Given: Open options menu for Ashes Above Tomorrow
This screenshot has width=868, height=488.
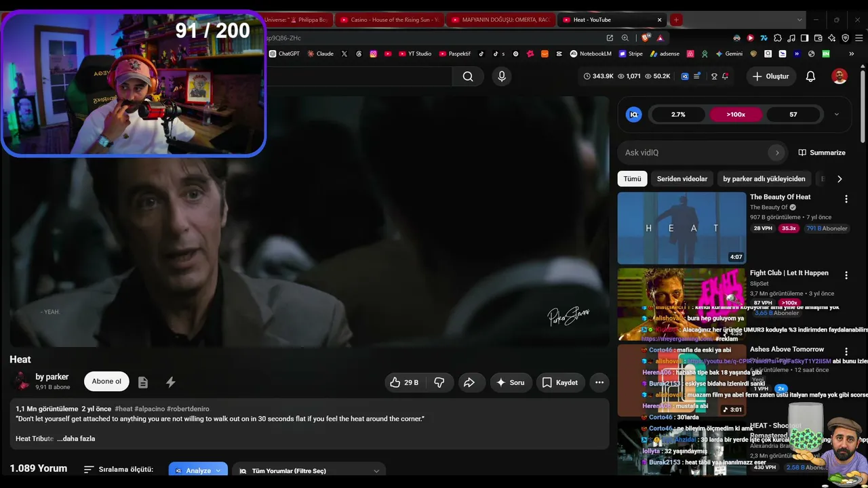Looking at the screenshot, I should pos(846,352).
